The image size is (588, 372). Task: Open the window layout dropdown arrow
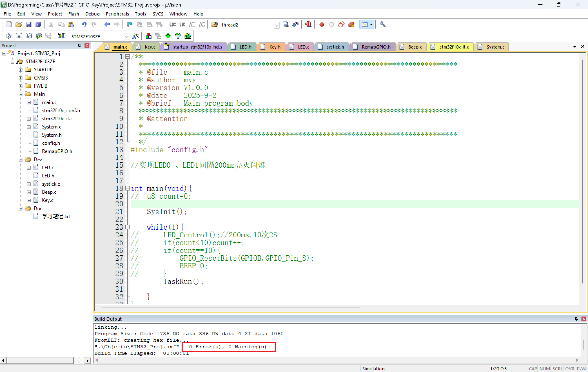click(371, 24)
